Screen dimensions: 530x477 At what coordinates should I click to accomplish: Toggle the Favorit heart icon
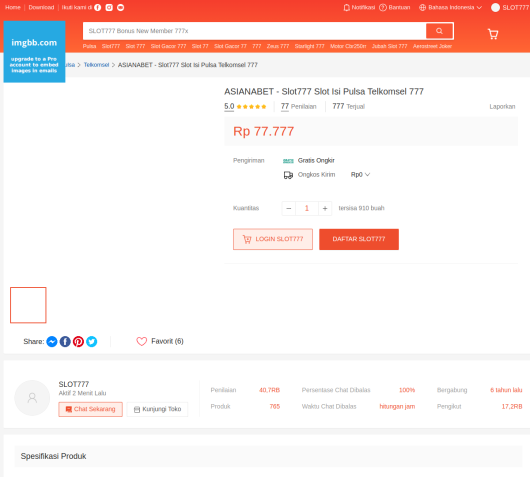[142, 341]
